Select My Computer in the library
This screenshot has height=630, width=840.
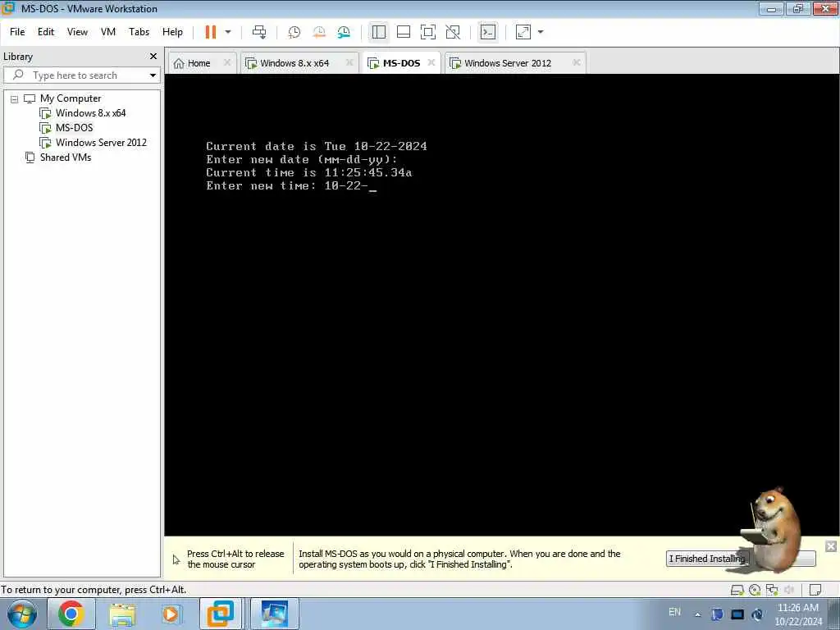(71, 98)
